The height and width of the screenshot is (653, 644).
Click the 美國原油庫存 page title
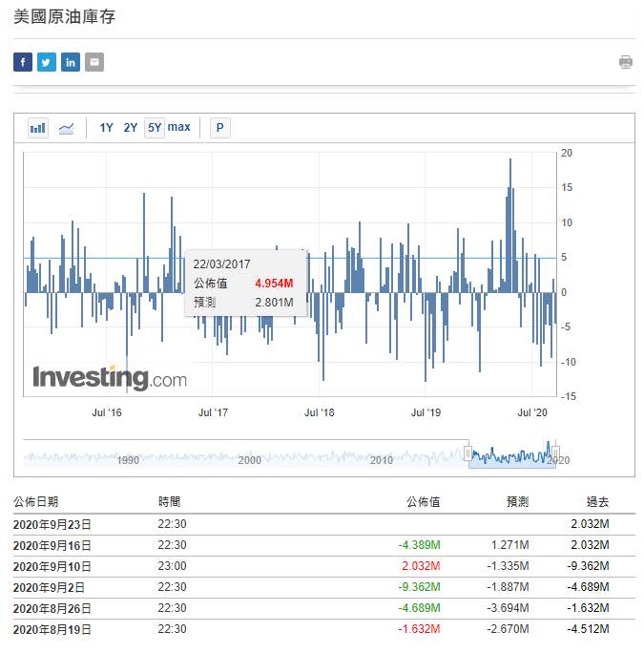[64, 17]
